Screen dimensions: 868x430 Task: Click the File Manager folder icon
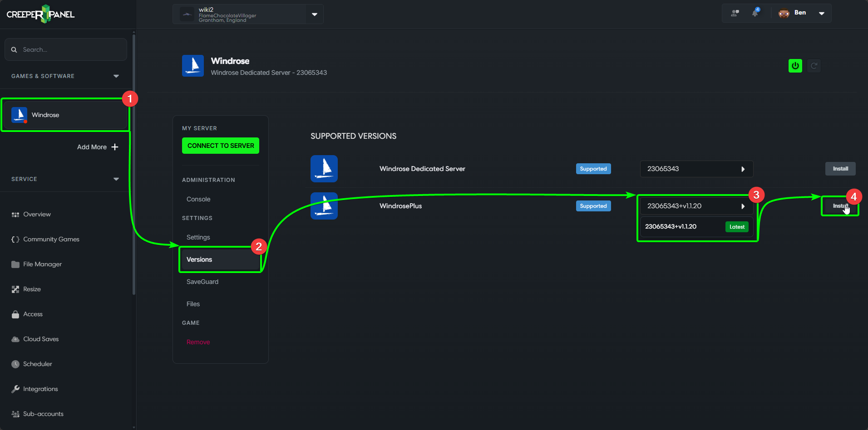15,264
